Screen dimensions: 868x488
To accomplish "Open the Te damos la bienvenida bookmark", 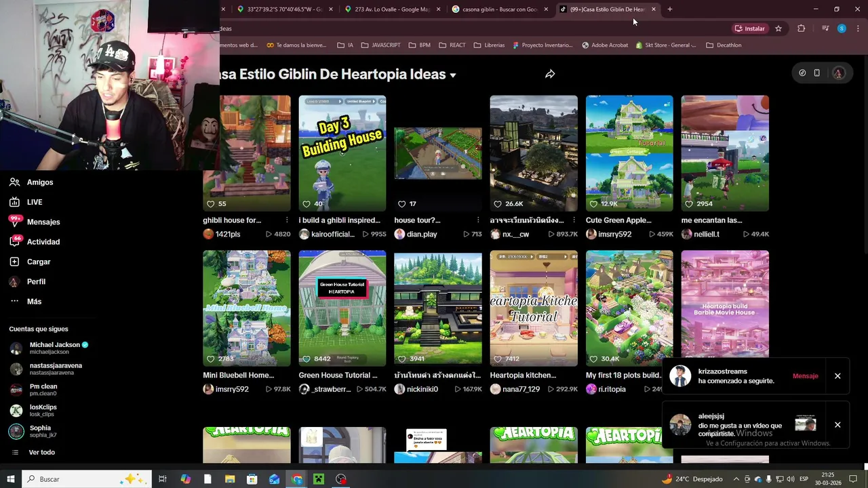I will pos(296,45).
